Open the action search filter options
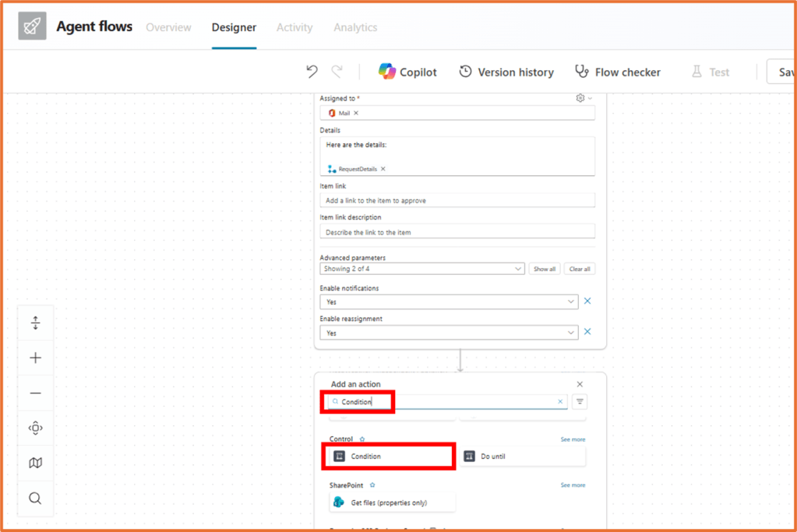 click(579, 401)
